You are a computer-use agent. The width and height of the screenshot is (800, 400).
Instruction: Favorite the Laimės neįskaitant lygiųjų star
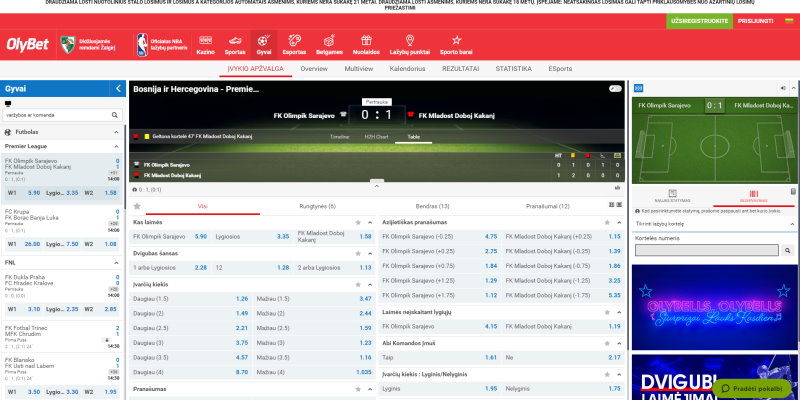tap(607, 312)
